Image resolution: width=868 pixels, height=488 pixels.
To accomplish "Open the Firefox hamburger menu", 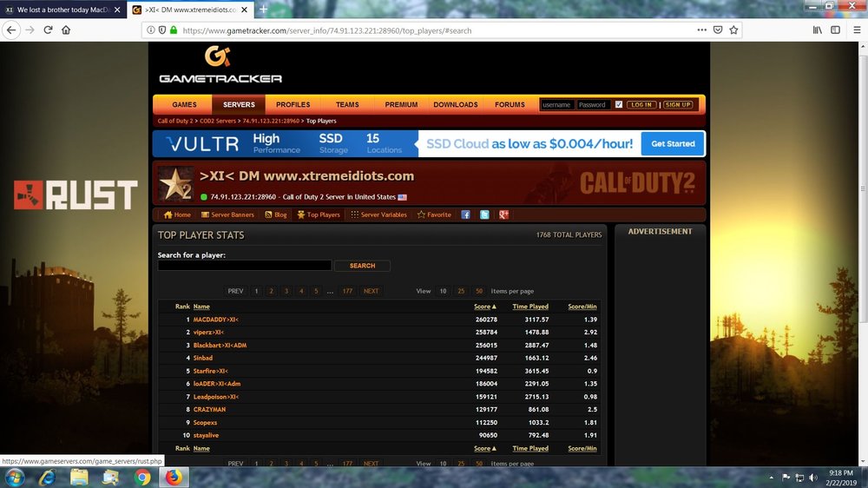I will (x=834, y=30).
